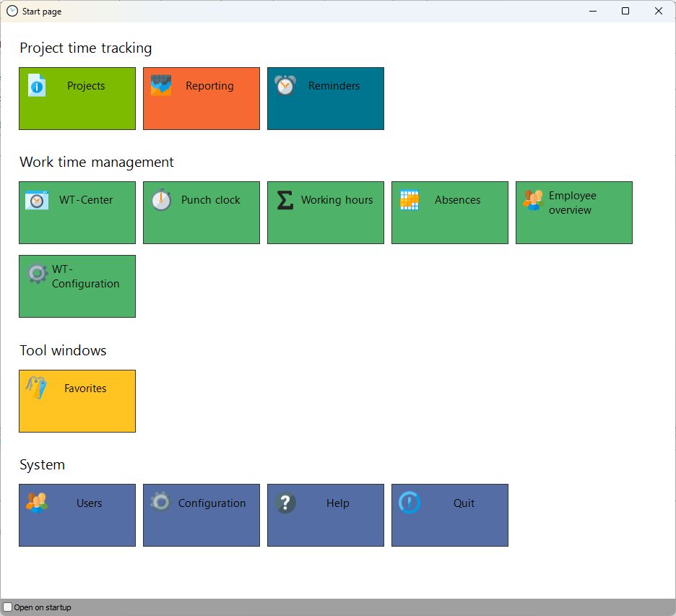This screenshot has height=616, width=676.
Task: Click the Reporting chart icon
Action: [x=161, y=85]
